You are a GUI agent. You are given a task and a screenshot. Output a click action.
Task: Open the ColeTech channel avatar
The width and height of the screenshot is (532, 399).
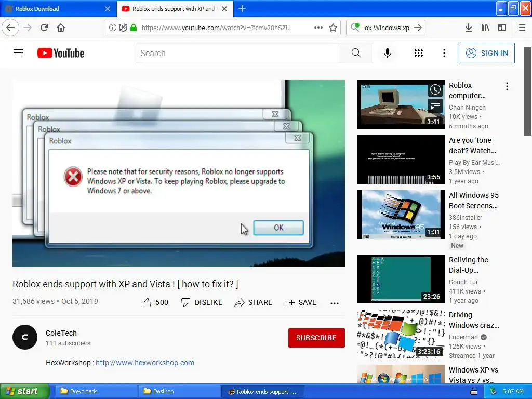point(25,337)
